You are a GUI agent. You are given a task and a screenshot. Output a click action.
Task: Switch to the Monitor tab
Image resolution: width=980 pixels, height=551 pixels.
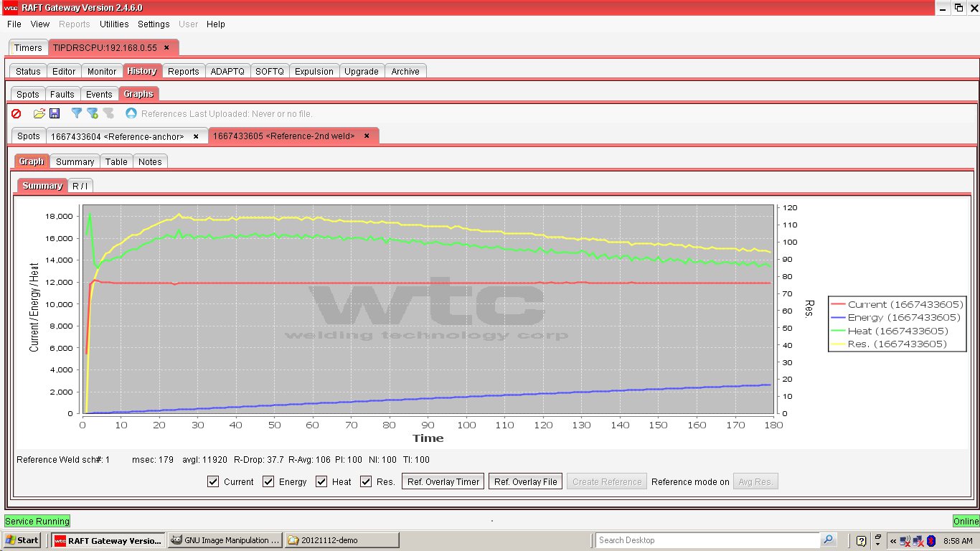click(x=102, y=71)
